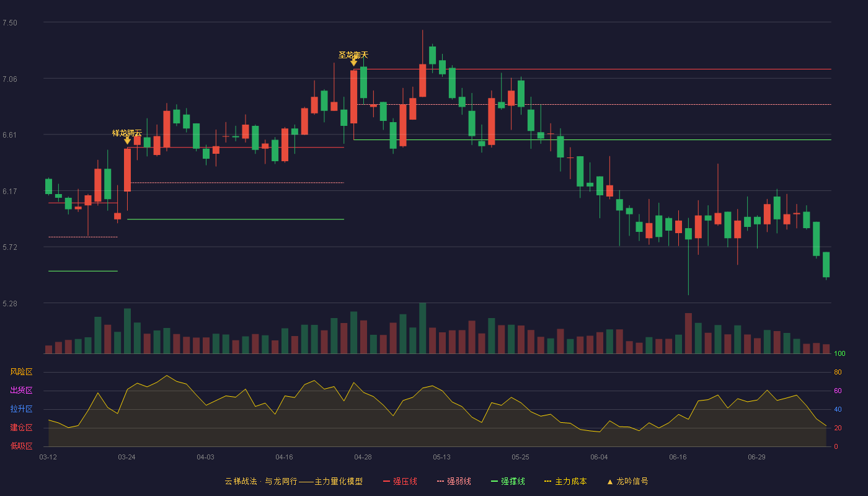Click the blue 40 indicator scale value

pyautogui.click(x=838, y=409)
